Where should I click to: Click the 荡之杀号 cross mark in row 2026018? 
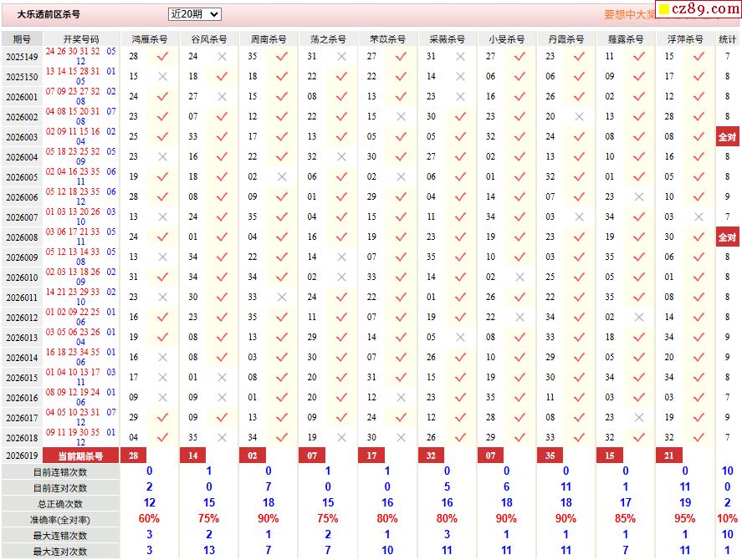click(x=341, y=437)
